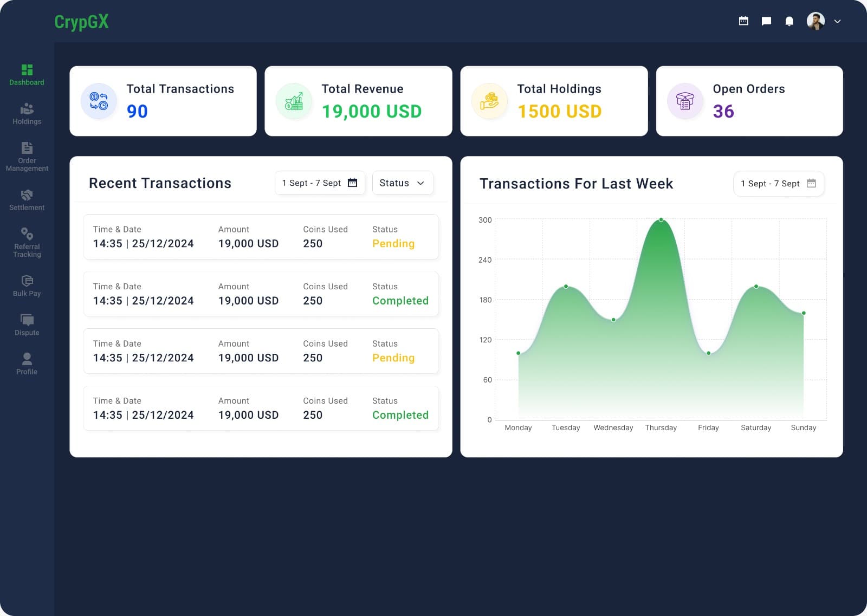867x616 pixels.
Task: Go to Order Management menu label
Action: coord(27,165)
